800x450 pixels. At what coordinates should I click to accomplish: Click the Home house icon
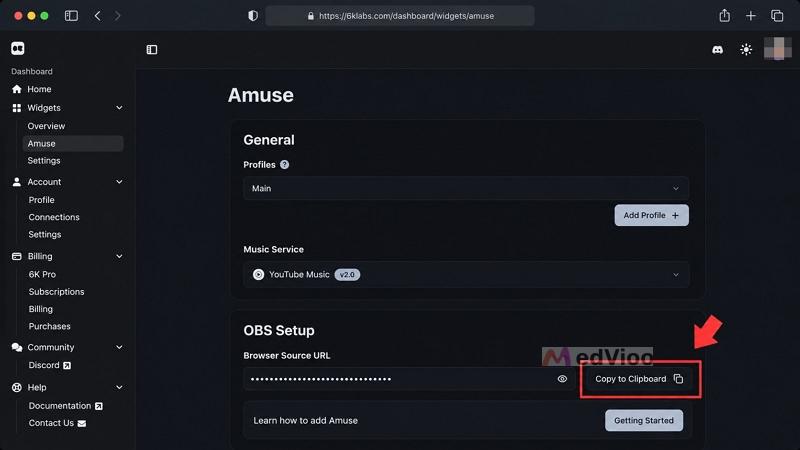(x=17, y=89)
